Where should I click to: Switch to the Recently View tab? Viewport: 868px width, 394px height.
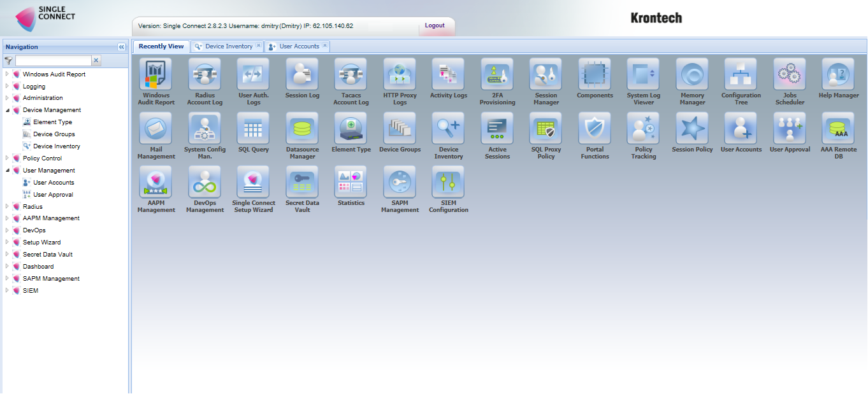tap(161, 46)
